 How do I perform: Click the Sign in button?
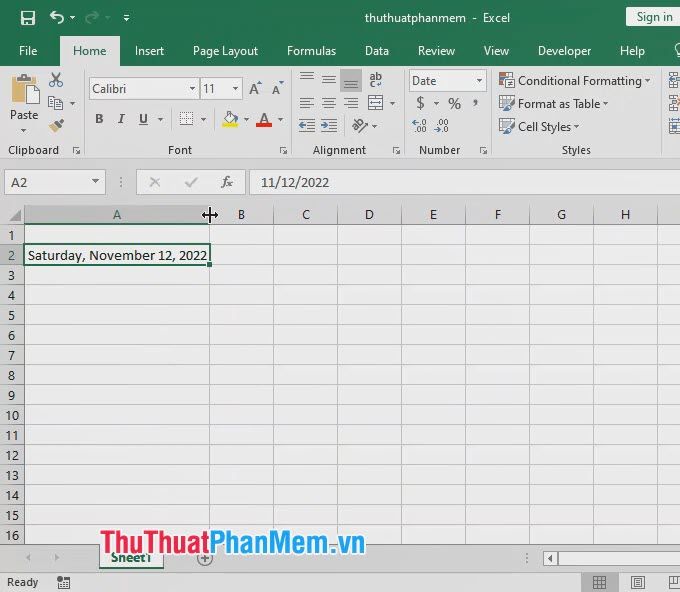pyautogui.click(x=654, y=17)
